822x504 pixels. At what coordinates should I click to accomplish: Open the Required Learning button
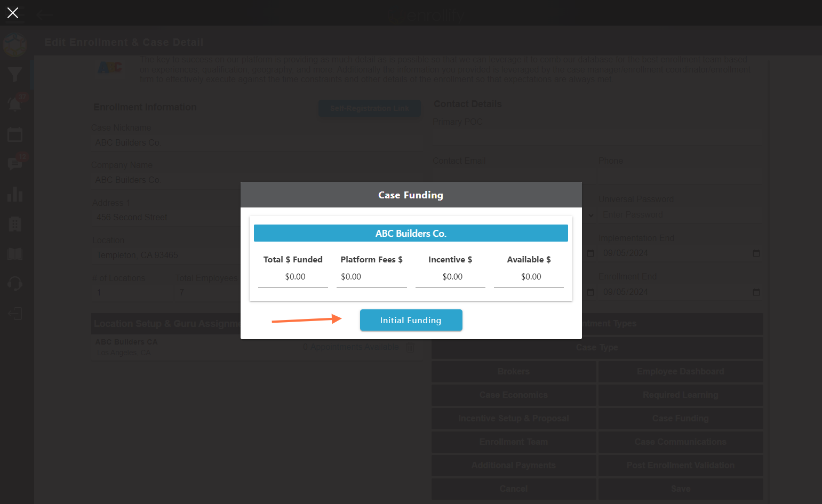pos(681,395)
